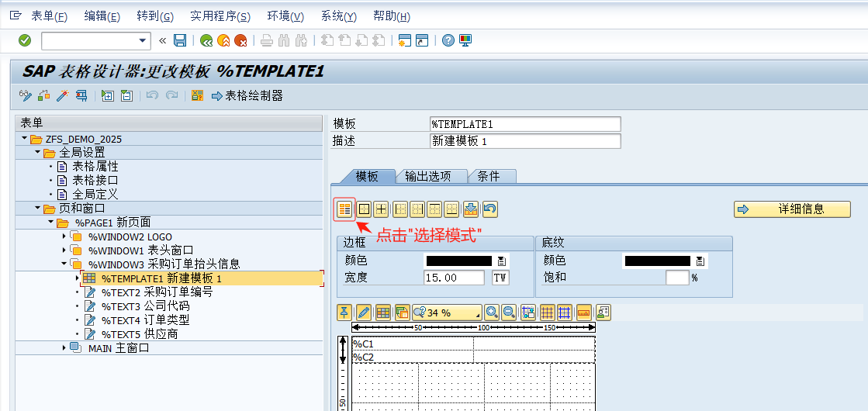Click the Generate shortcut icon
868x411 pixels.
tap(423, 40)
